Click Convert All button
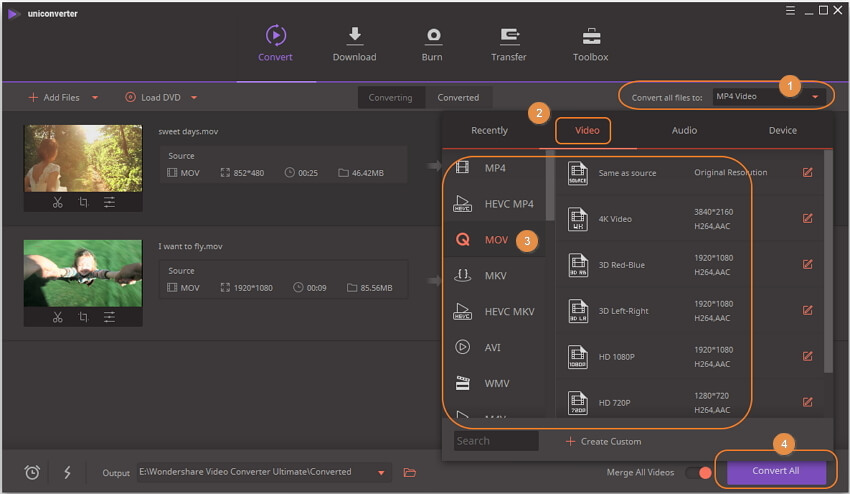The width and height of the screenshot is (850, 494). click(776, 471)
